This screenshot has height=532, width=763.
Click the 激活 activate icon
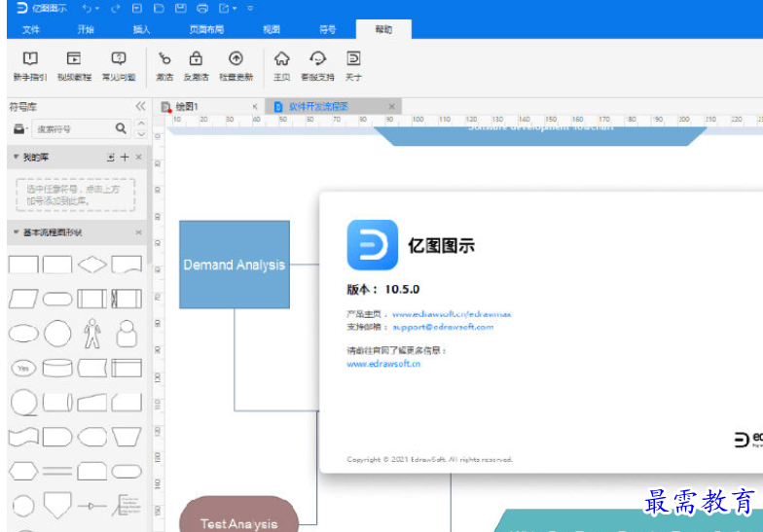(x=164, y=66)
